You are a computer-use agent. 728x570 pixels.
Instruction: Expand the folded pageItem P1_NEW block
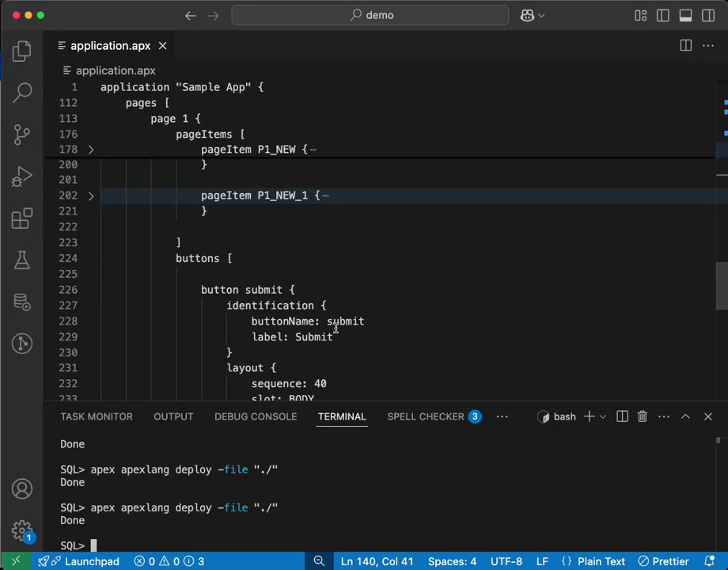point(91,150)
